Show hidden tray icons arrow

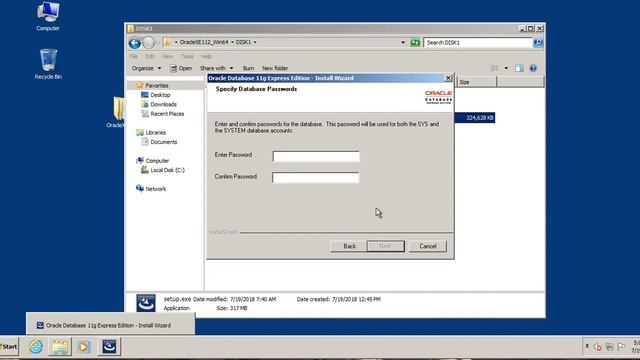pyautogui.click(x=587, y=347)
